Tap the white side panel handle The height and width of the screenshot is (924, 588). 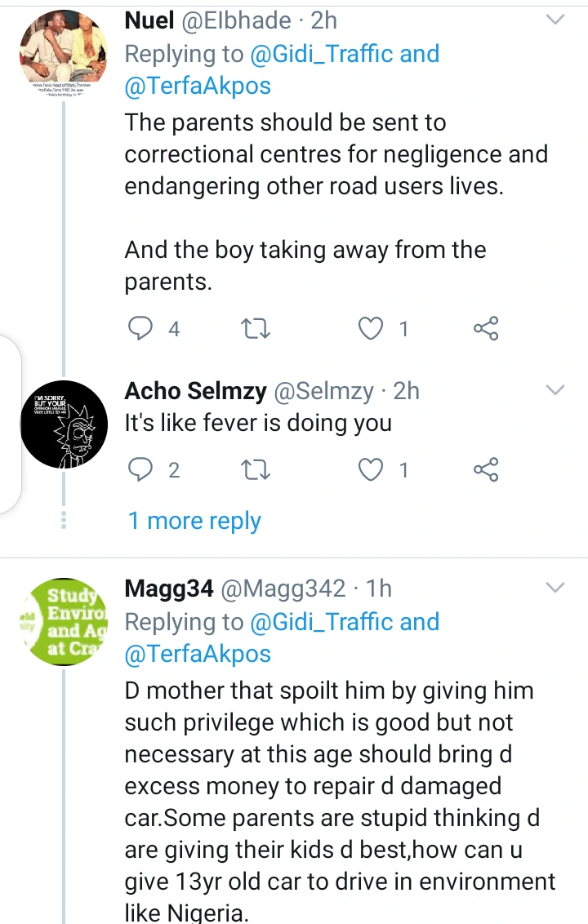[8, 424]
